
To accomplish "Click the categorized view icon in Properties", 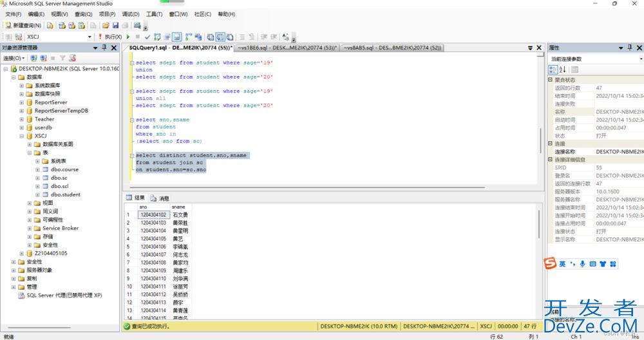I will tap(553, 70).
